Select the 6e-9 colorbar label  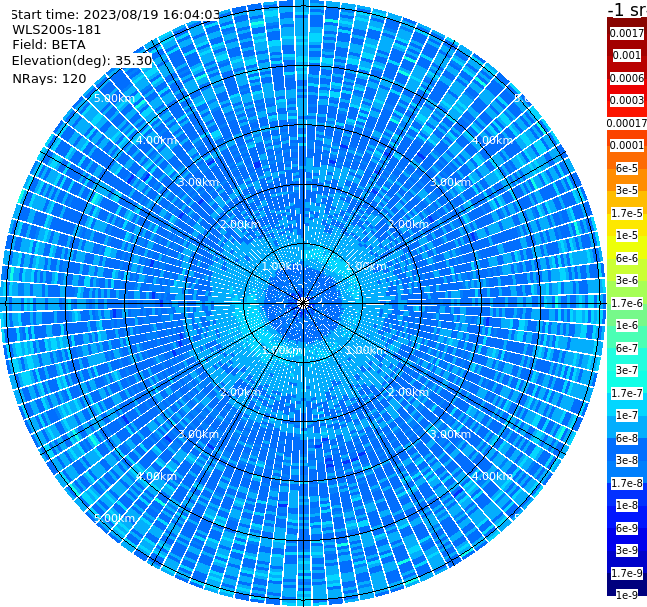pyautogui.click(x=627, y=528)
